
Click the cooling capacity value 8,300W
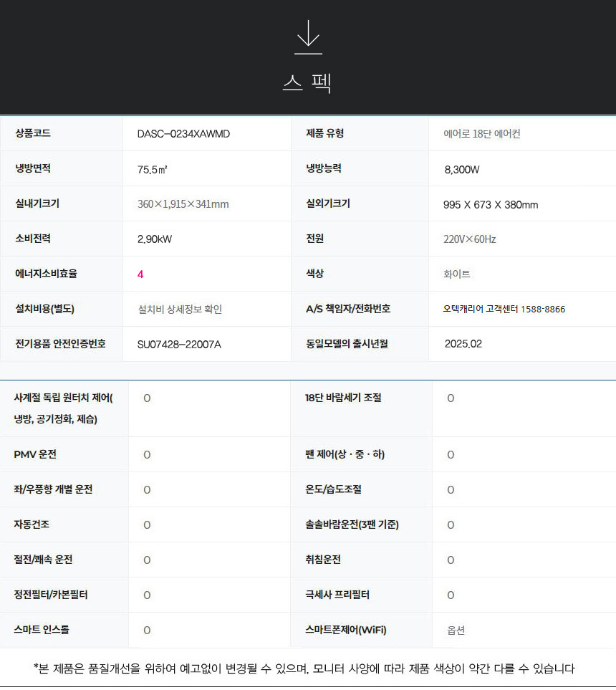pos(462,170)
